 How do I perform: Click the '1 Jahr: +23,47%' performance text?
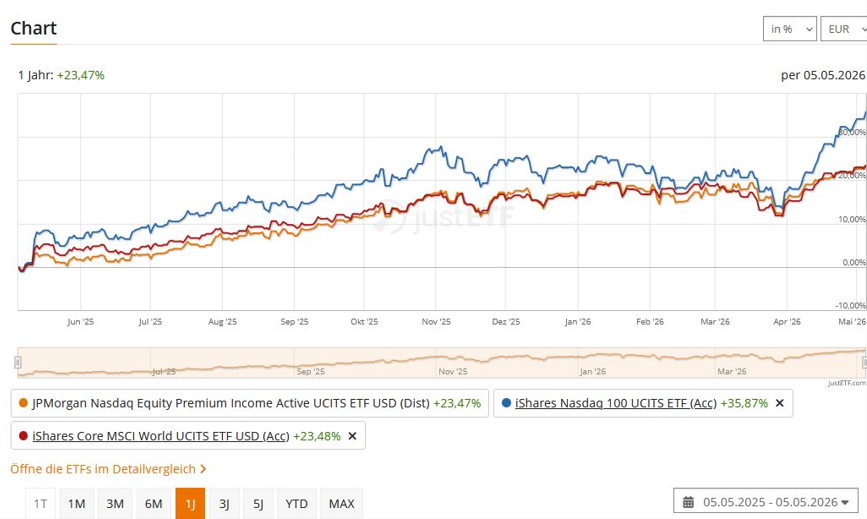pos(61,75)
